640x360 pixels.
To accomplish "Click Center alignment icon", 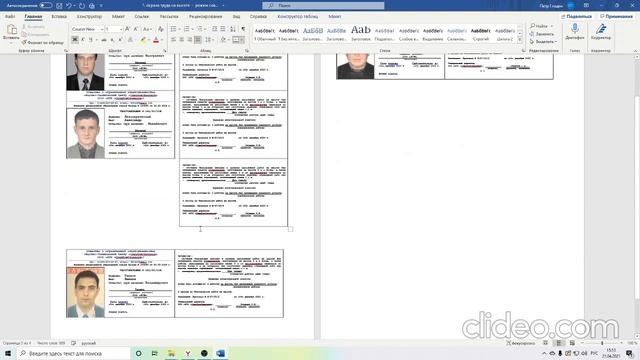I will pyautogui.click(x=182, y=40).
